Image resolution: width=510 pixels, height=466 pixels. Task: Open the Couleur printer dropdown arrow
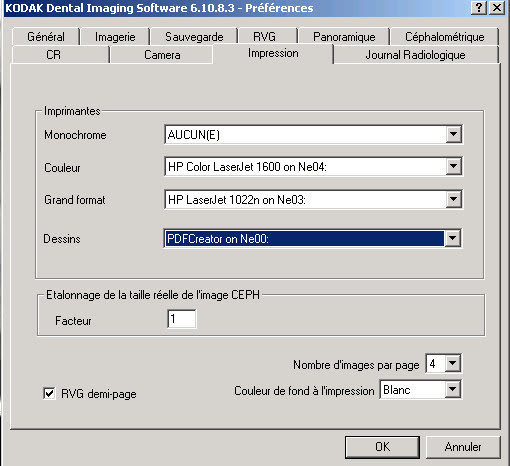(x=453, y=166)
